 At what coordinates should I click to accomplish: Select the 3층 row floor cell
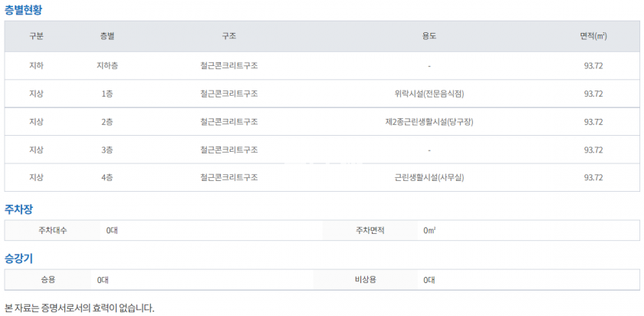pyautogui.click(x=107, y=150)
